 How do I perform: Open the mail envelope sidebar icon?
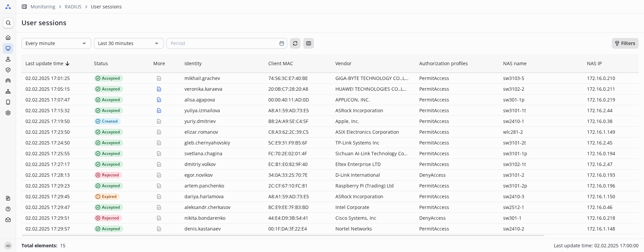(8, 220)
